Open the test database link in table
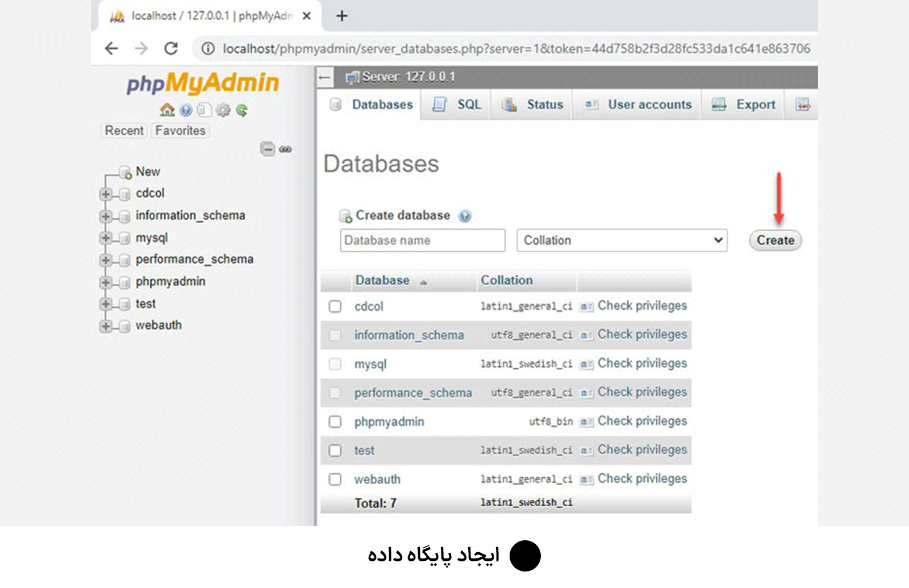 pos(364,451)
